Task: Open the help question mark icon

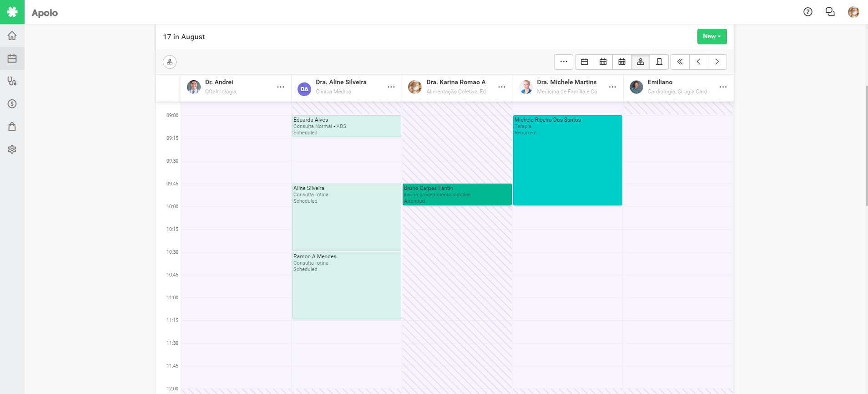Action: pos(808,12)
